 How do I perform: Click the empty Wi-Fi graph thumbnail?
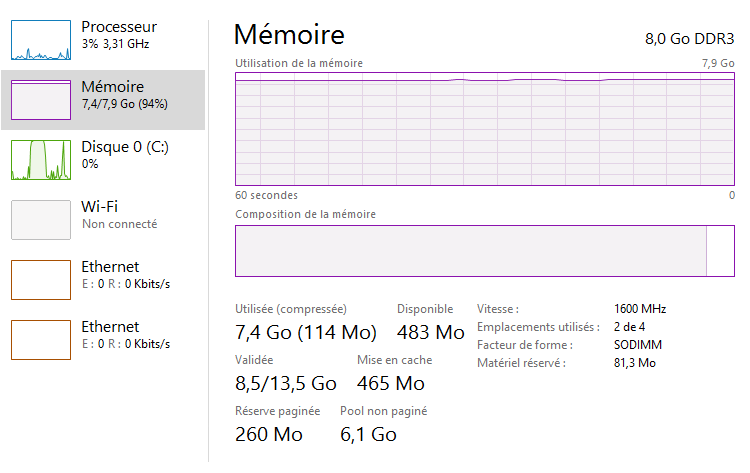tap(41, 220)
